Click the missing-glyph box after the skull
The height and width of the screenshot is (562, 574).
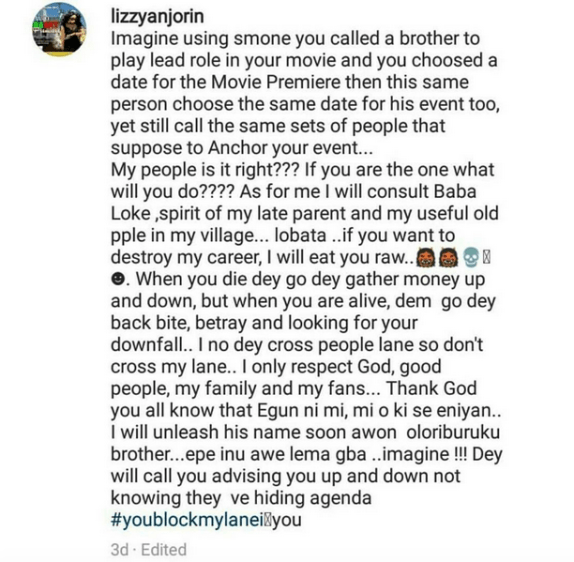[487, 258]
